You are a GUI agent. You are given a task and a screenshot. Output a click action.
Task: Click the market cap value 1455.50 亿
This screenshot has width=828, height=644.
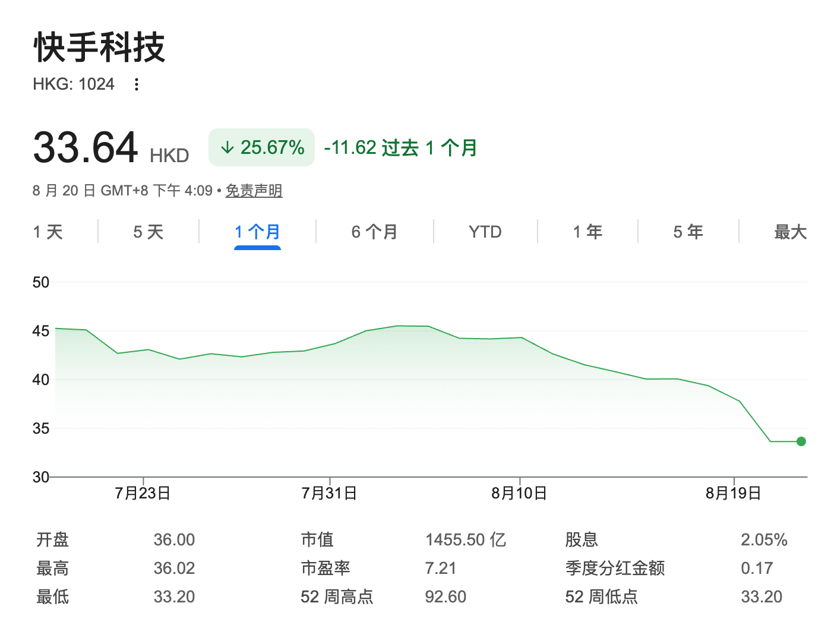[466, 539]
